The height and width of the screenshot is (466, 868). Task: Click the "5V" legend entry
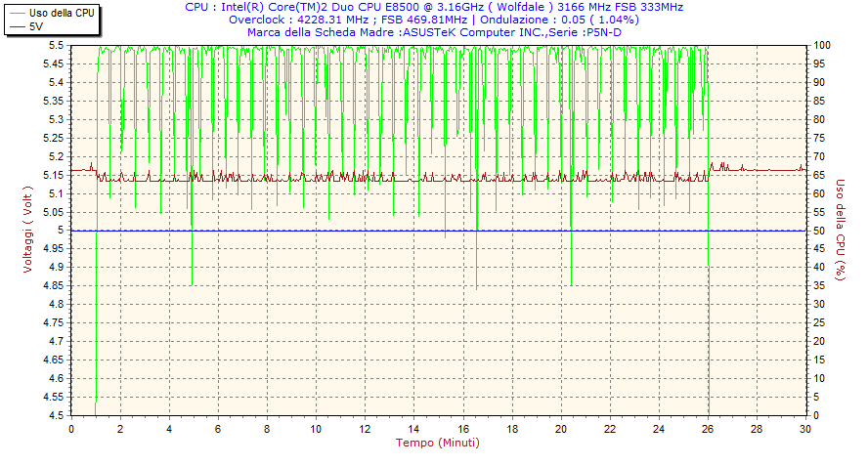36,26
